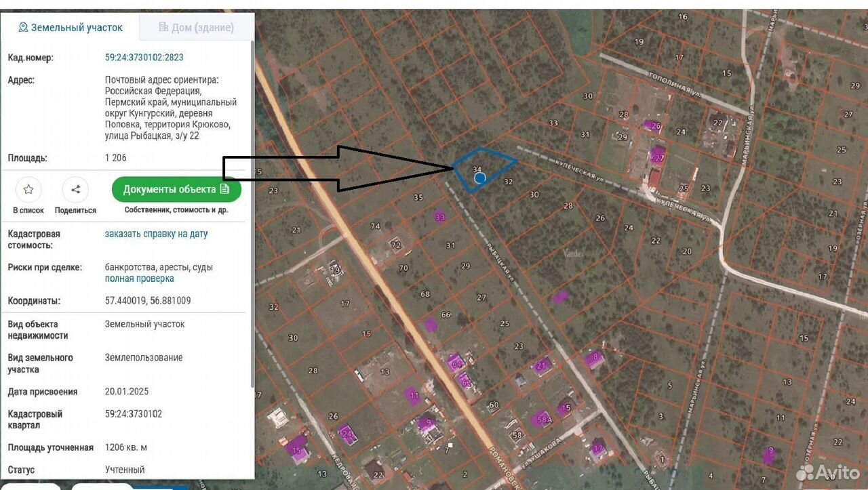Click the banкротства, аресты, суды risk text

pyautogui.click(x=159, y=267)
